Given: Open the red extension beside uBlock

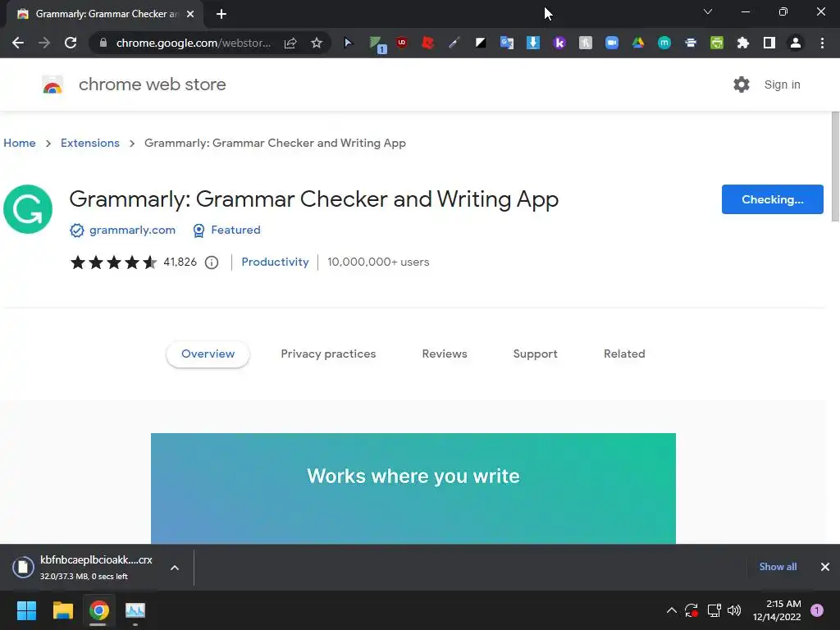Looking at the screenshot, I should tap(428, 43).
